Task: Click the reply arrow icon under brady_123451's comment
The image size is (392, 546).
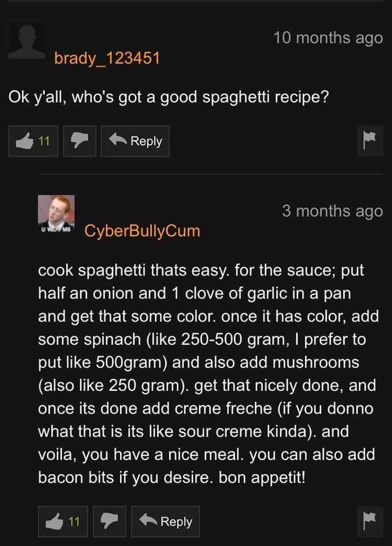Action: click(x=117, y=140)
